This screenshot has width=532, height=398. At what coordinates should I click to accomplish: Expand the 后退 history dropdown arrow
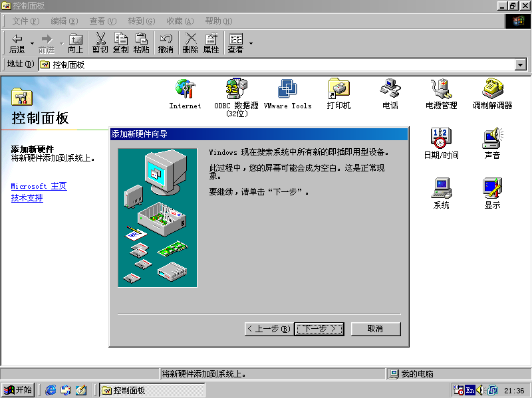[x=32, y=43]
